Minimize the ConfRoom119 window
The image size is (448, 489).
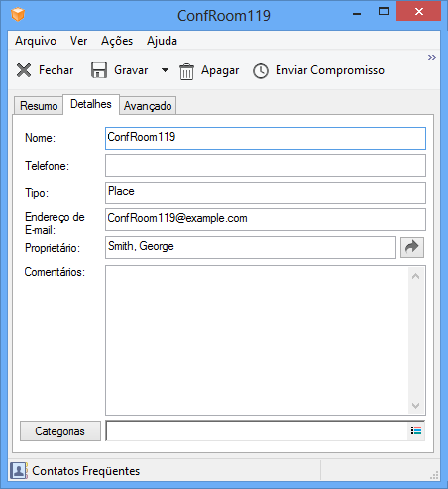357,14
